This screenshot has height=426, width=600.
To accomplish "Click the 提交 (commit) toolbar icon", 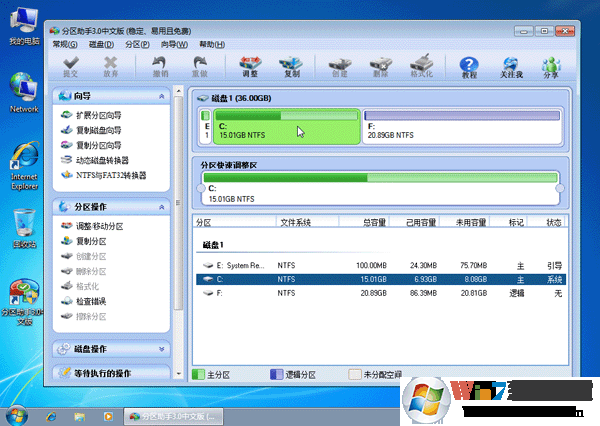I will pyautogui.click(x=70, y=67).
